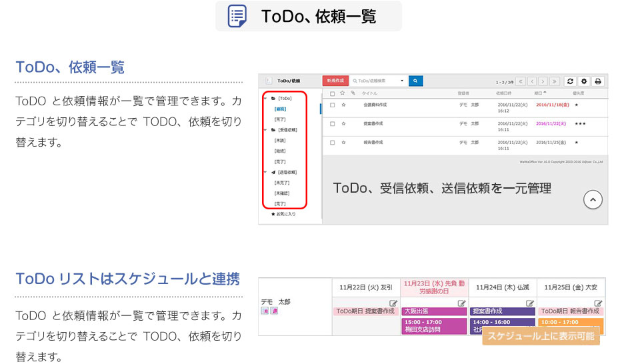The width and height of the screenshot is (620, 364).
Task: Click the ToDo/依頼検索 search field
Action: point(377,81)
